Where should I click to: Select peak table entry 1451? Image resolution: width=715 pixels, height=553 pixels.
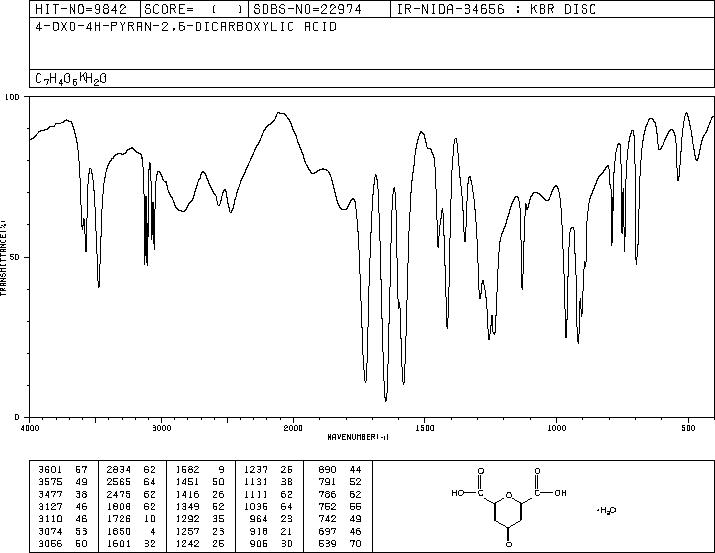[200, 482]
